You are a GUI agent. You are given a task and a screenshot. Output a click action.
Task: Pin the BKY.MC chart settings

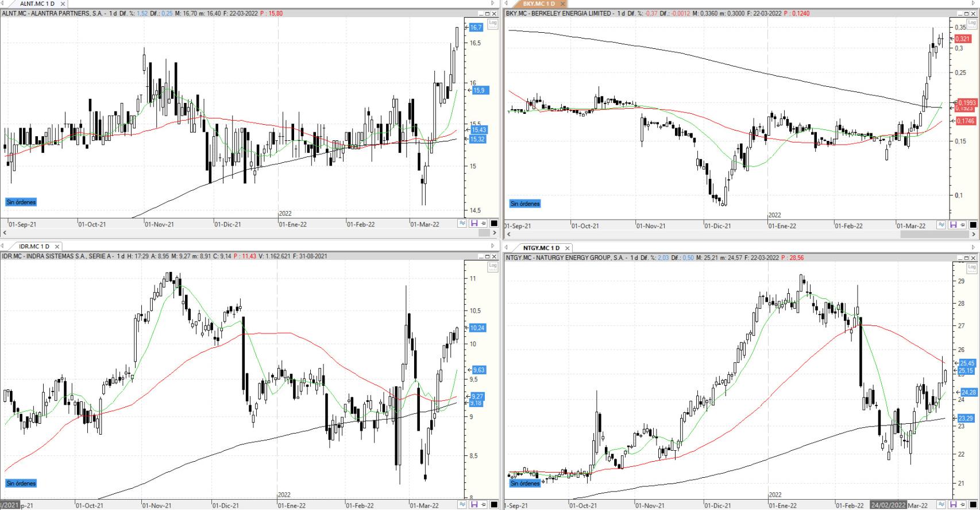click(x=962, y=225)
